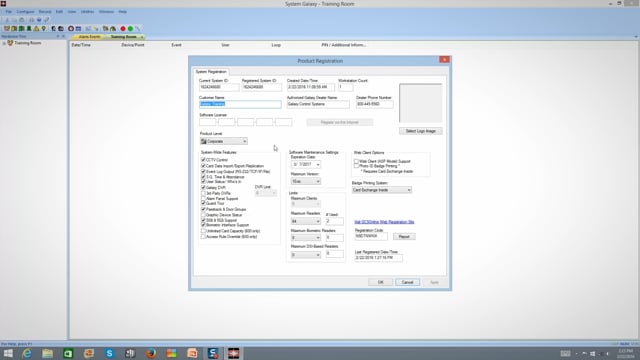Open the Configure menu

click(x=25, y=12)
